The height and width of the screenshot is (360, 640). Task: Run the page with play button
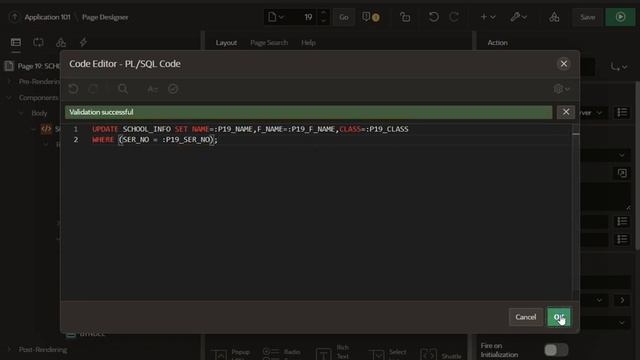620,17
